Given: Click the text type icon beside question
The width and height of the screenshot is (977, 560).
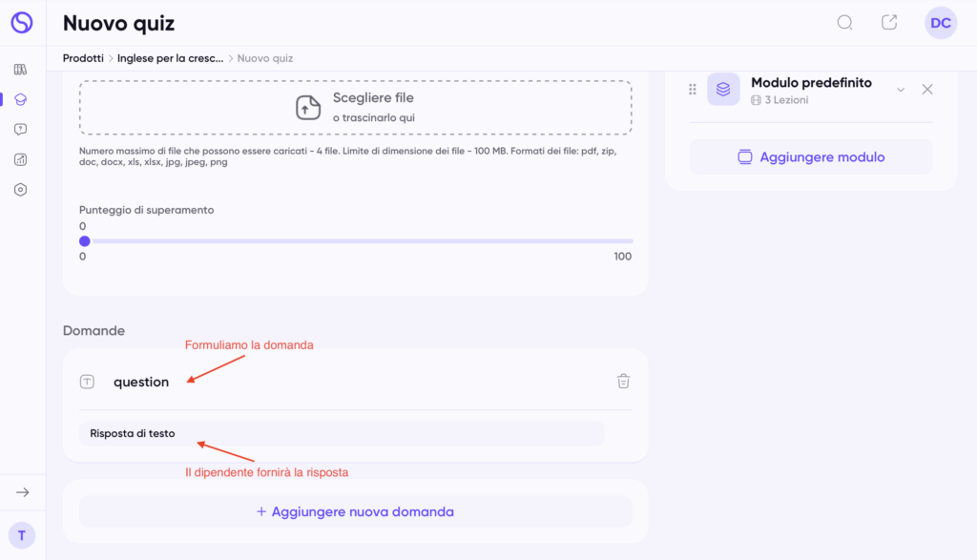Looking at the screenshot, I should pyautogui.click(x=87, y=382).
